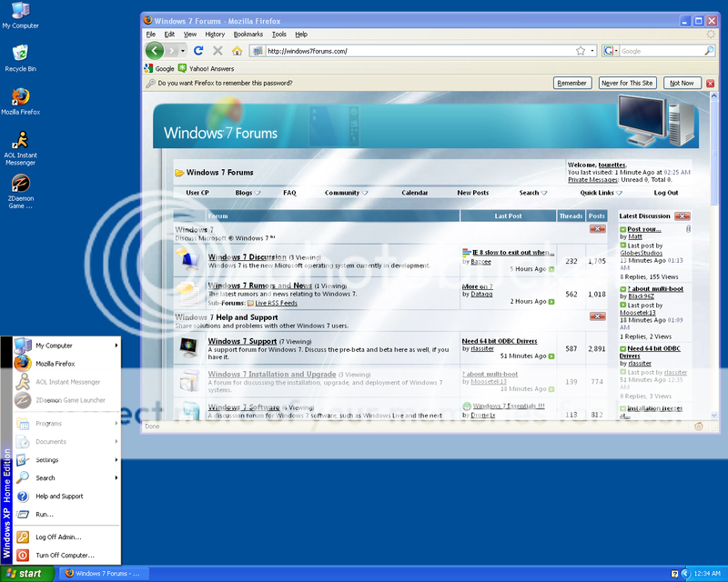Click the Windows Start button
Image resolution: width=728 pixels, height=582 pixels.
(x=27, y=574)
